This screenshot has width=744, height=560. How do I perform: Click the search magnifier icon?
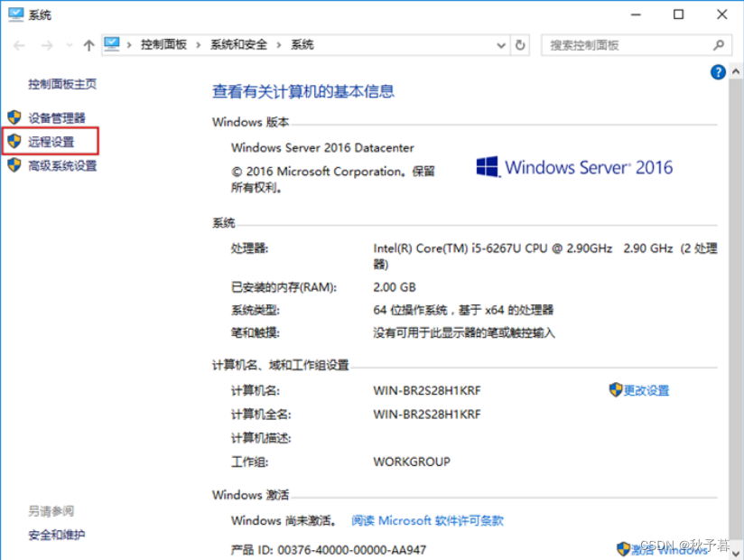click(x=719, y=45)
